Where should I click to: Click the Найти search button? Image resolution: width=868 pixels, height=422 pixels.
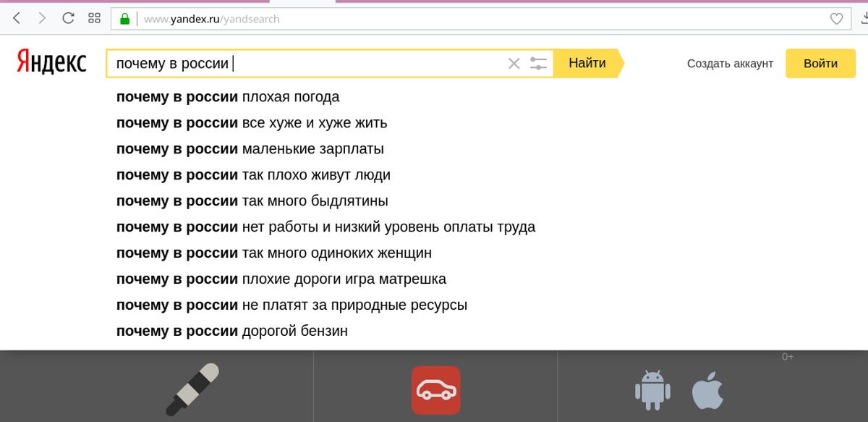click(588, 63)
